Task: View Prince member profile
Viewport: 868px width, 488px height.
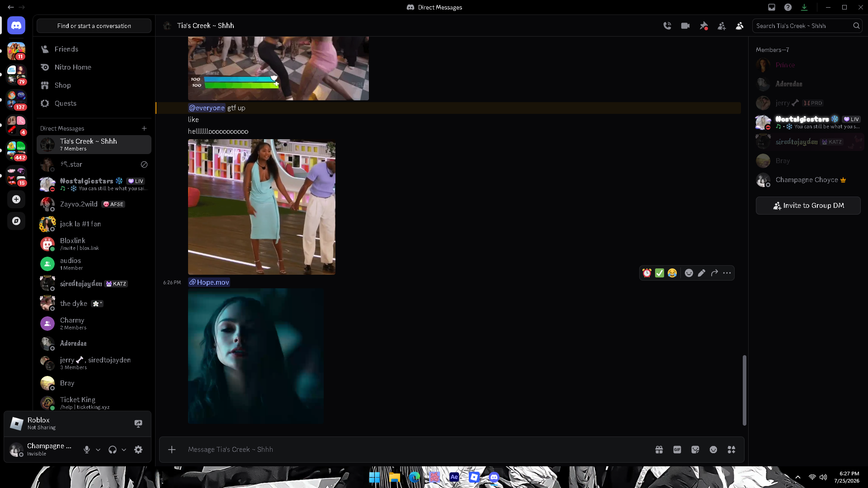Action: coord(808,65)
